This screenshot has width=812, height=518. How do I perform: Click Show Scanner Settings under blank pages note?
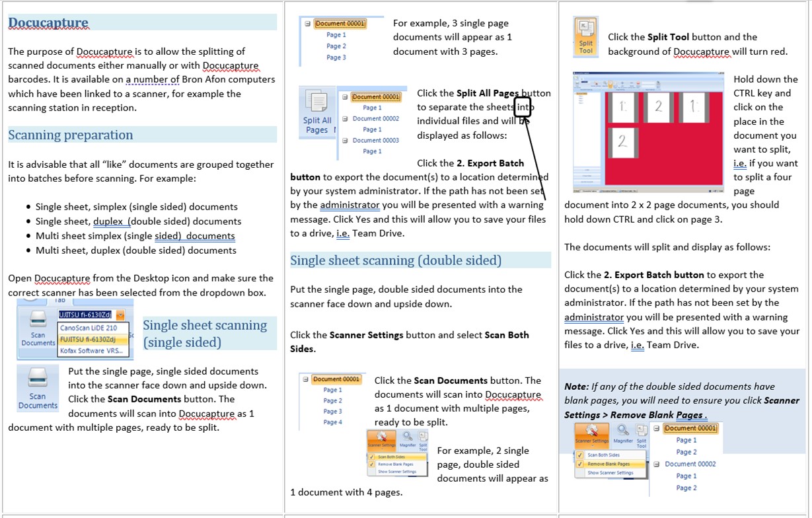pos(610,473)
